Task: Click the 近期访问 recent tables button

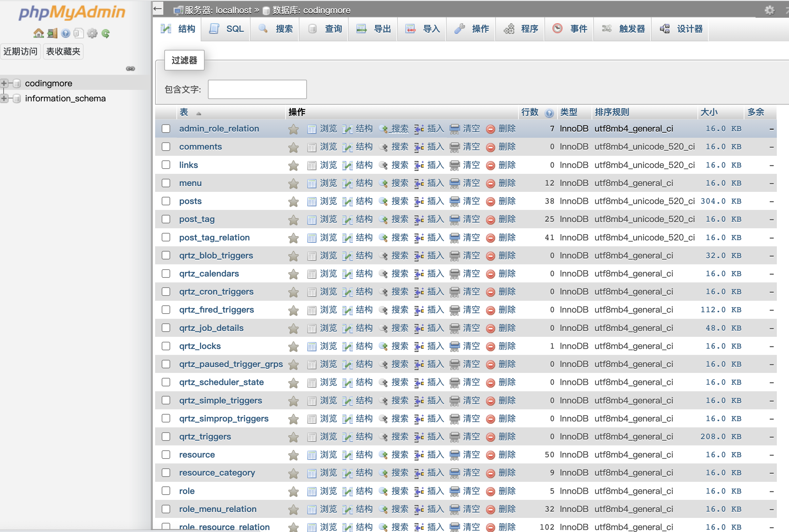Action: (20, 51)
